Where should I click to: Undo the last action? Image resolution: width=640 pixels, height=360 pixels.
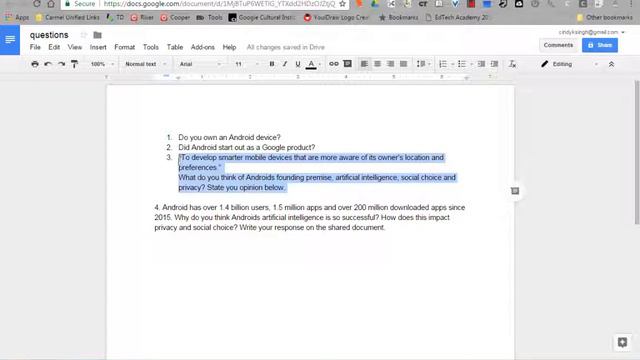tap(48, 64)
